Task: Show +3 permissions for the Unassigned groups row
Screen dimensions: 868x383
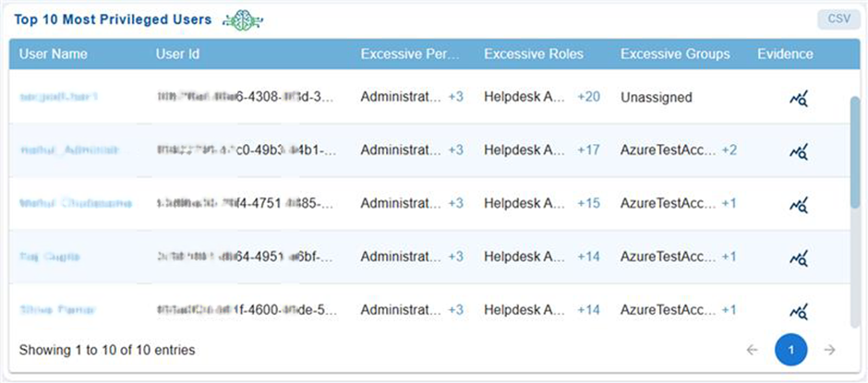Action: pyautogui.click(x=455, y=97)
